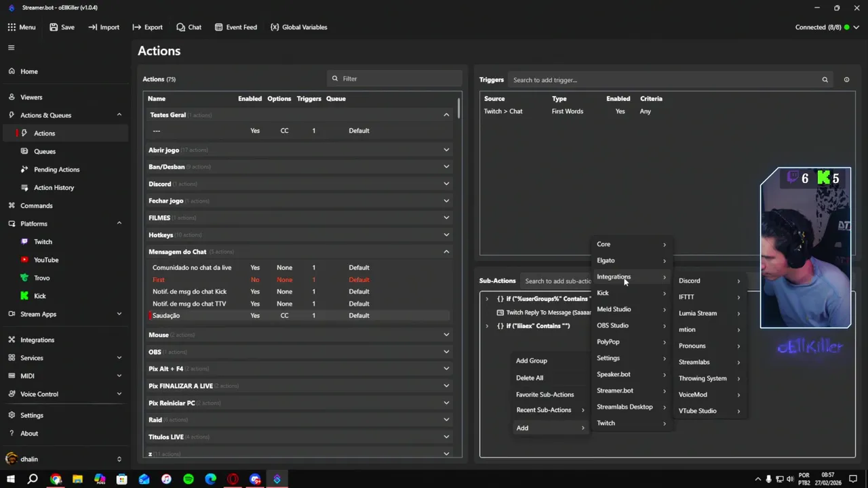Toggle the sidebar hamburger icon
Viewport: 868px width, 488px height.
[x=11, y=47]
